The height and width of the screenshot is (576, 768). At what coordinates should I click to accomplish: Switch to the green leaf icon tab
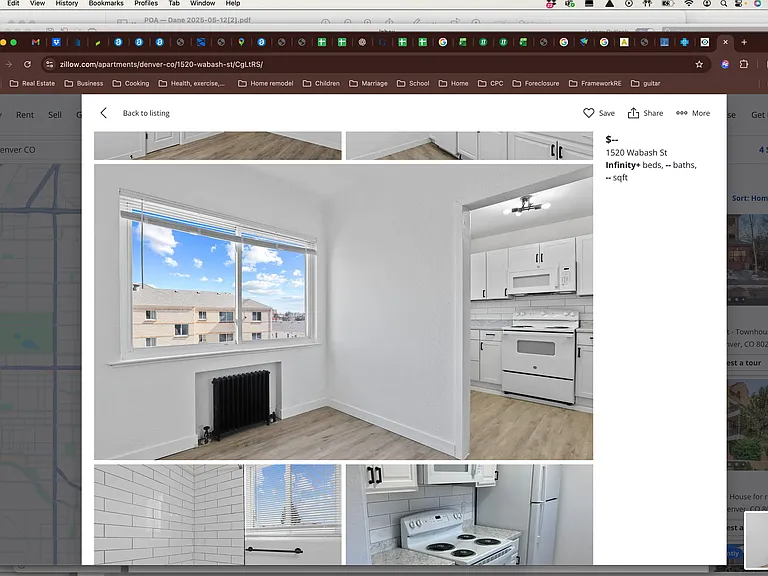point(97,42)
